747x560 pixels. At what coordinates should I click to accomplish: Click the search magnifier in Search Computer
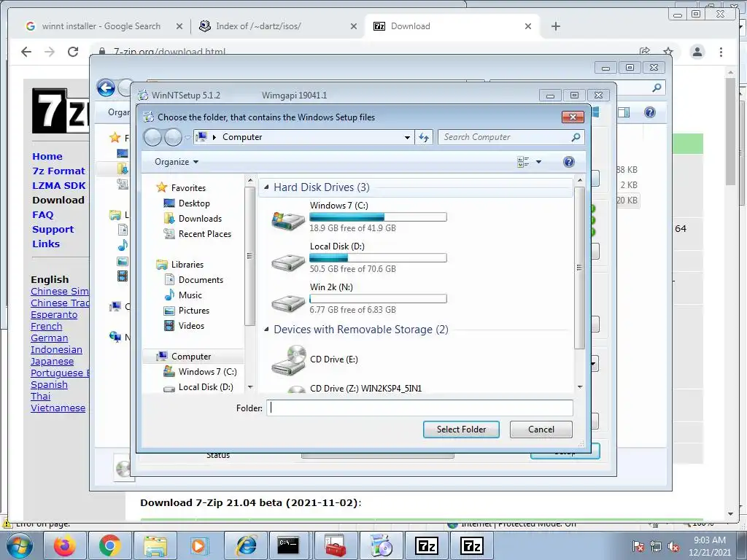pyautogui.click(x=576, y=137)
